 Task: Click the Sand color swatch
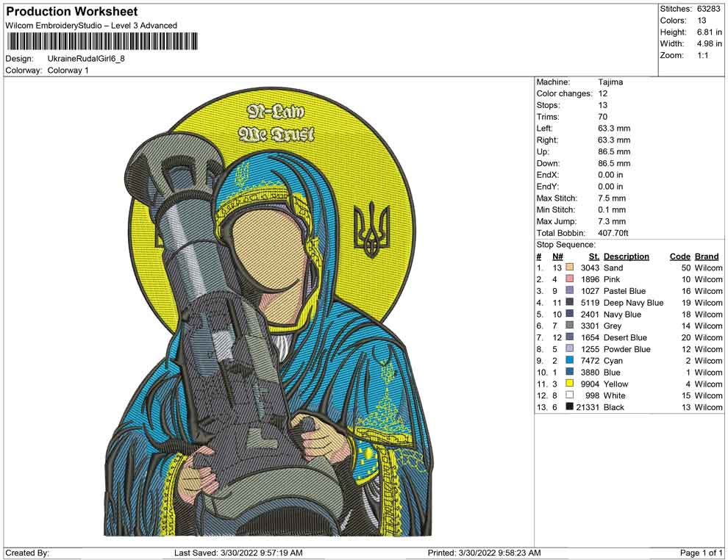pos(570,268)
